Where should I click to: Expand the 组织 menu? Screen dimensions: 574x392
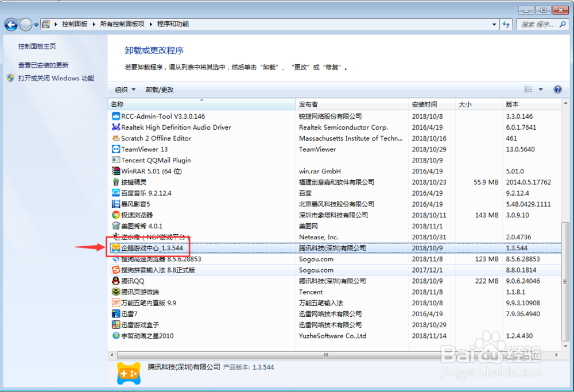tap(125, 90)
